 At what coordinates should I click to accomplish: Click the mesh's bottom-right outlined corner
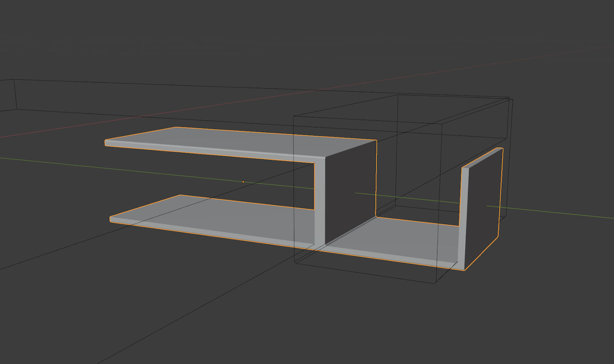pos(464,270)
